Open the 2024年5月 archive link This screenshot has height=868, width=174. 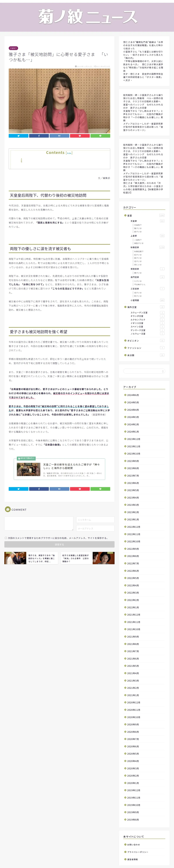click(x=133, y=402)
